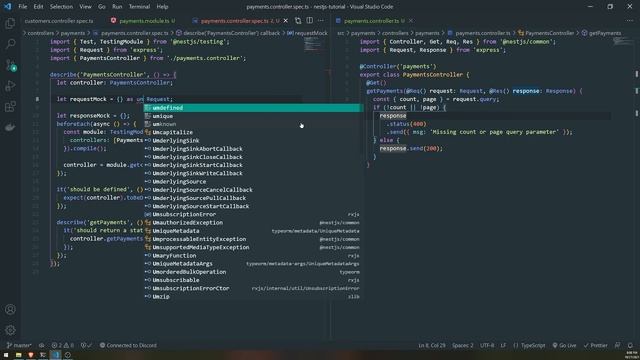Choose 'Uncapitalize' autocomplete suggestion
Viewport: 640px width, 360px height.
click(252, 132)
